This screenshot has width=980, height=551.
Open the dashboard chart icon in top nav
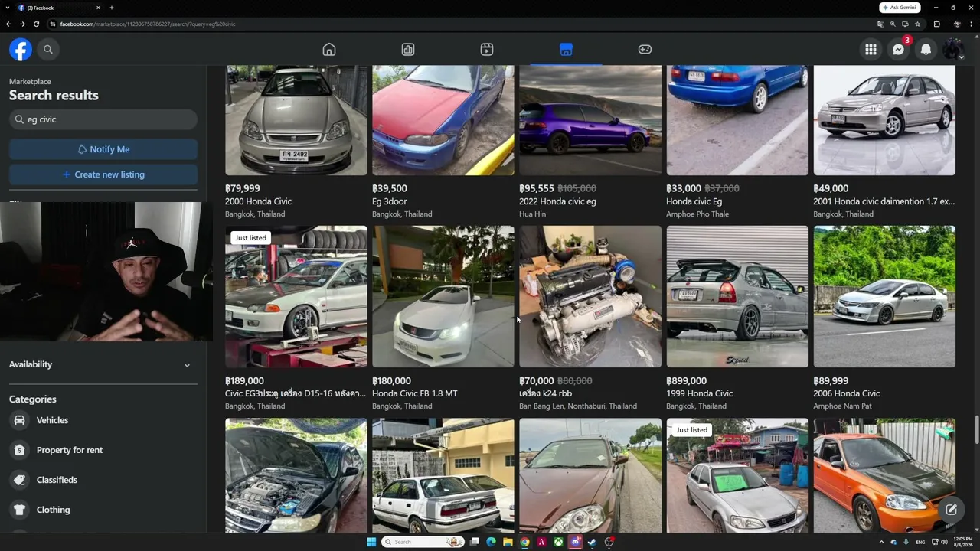(408, 50)
